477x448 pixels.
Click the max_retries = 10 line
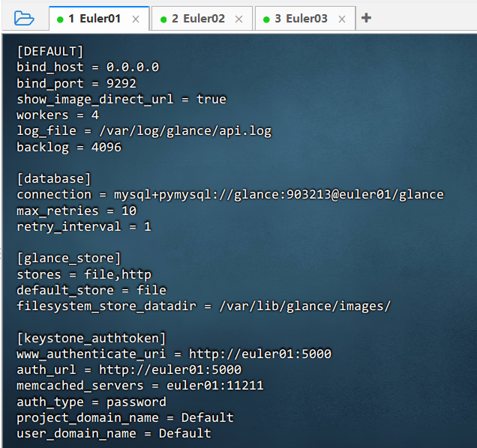click(76, 211)
